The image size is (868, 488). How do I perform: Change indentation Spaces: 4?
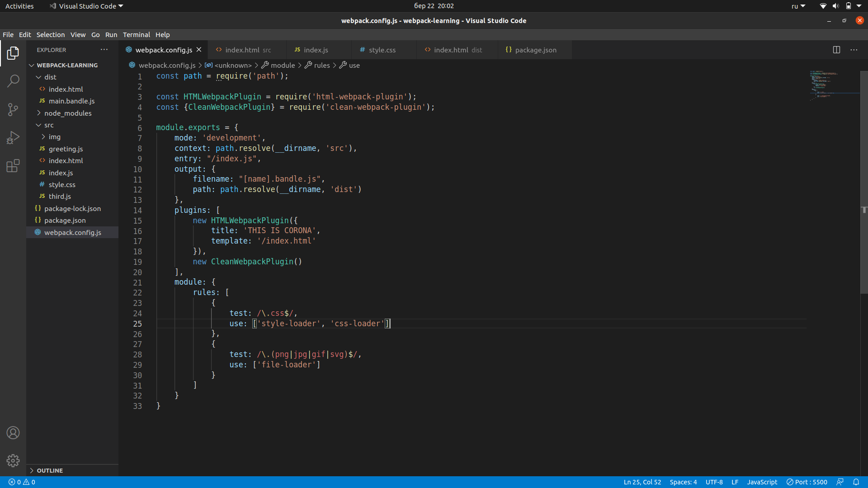tap(683, 482)
